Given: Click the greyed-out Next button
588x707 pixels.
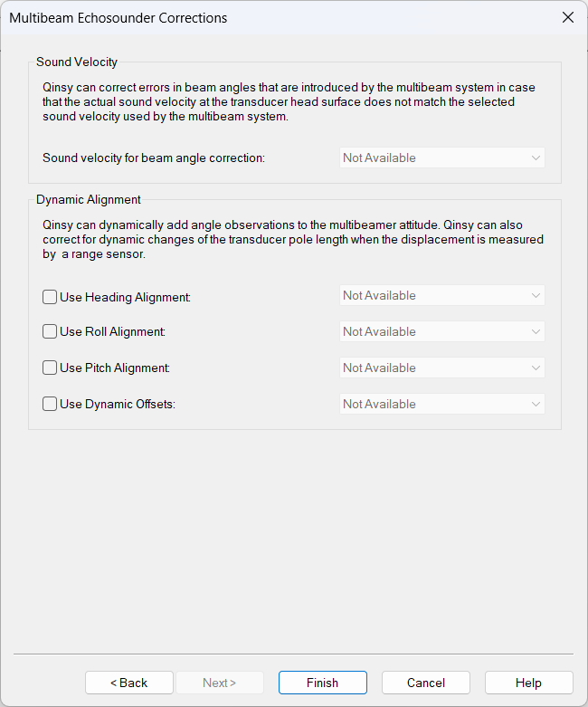Looking at the screenshot, I should pyautogui.click(x=220, y=683).
